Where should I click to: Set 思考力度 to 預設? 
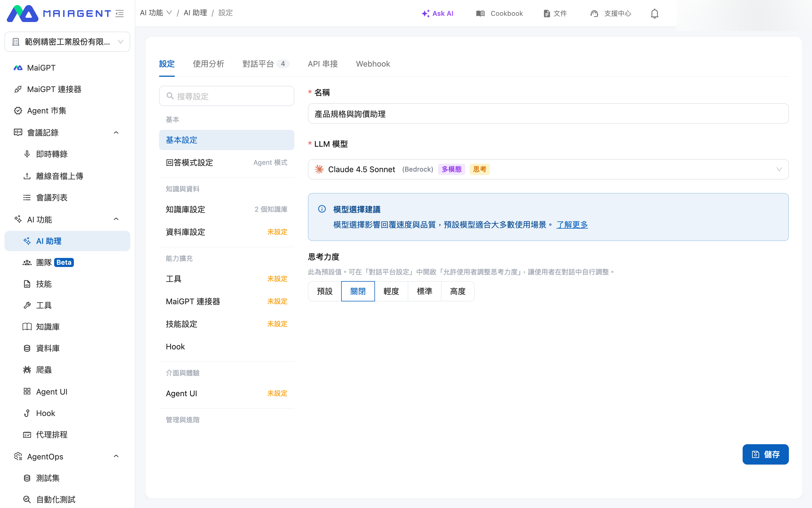pos(325,291)
